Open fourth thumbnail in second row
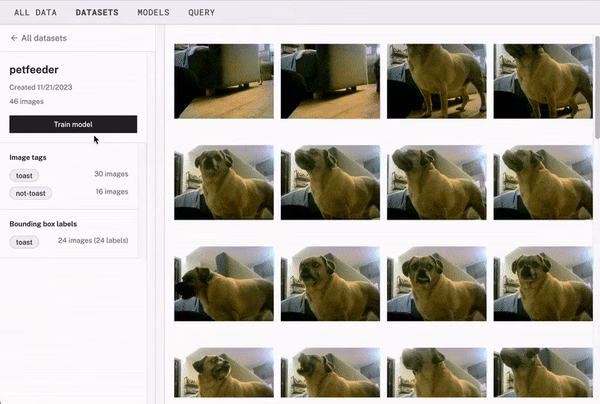This screenshot has width=600, height=404. (x=543, y=182)
